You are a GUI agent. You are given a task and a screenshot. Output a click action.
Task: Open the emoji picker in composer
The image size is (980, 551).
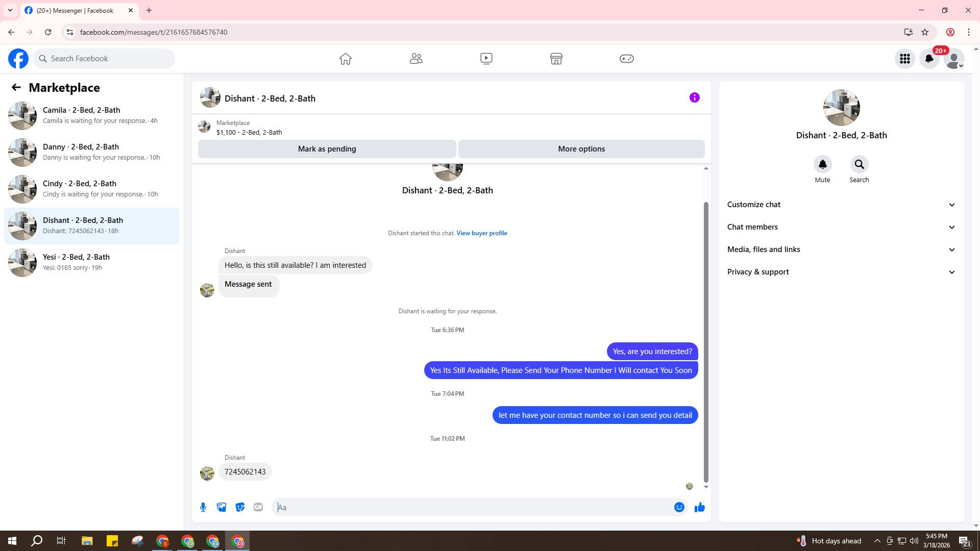[679, 507]
